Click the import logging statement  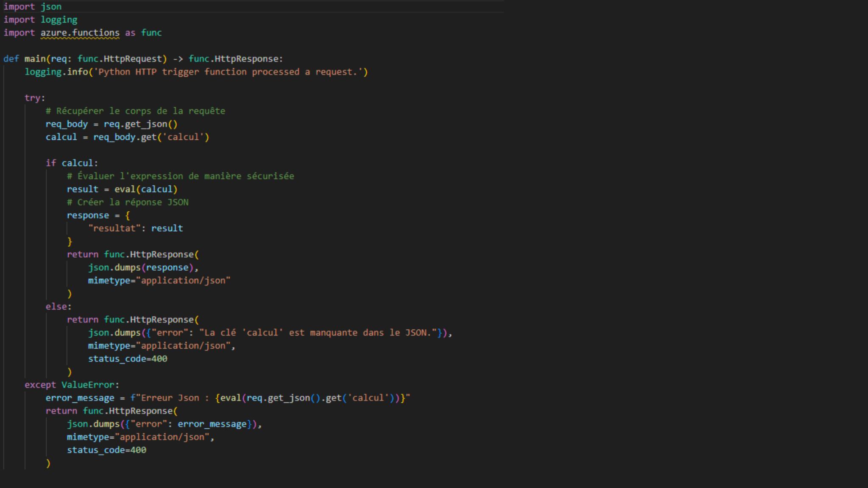pyautogui.click(x=40, y=19)
